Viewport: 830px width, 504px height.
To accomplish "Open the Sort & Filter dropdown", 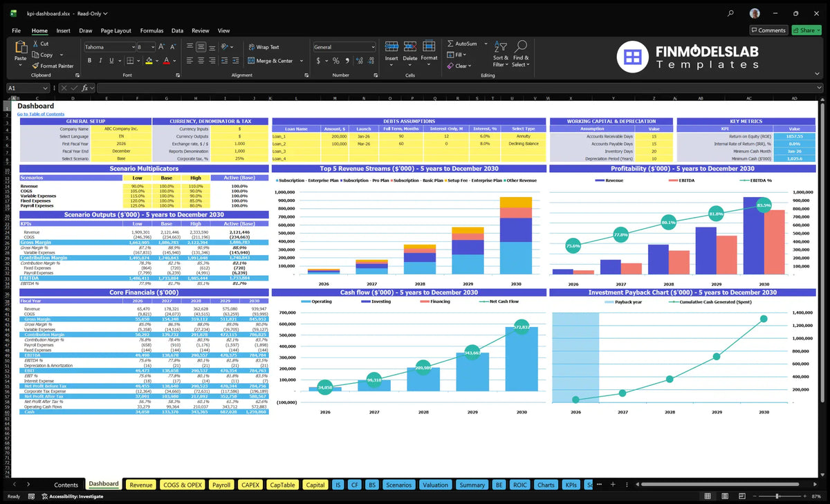I will tap(501, 54).
